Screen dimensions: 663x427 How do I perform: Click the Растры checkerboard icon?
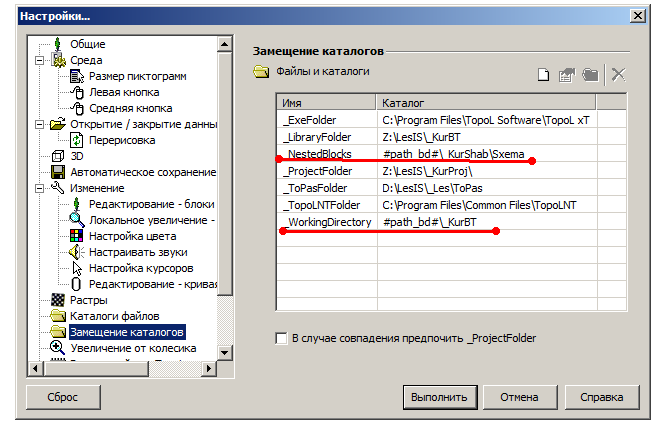[58, 300]
